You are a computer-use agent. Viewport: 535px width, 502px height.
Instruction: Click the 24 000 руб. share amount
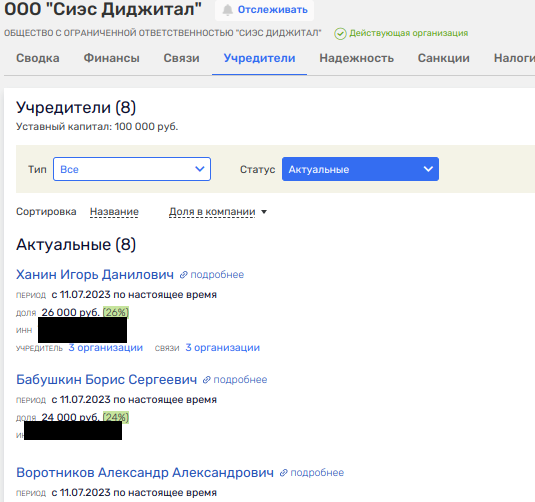[x=71, y=417]
